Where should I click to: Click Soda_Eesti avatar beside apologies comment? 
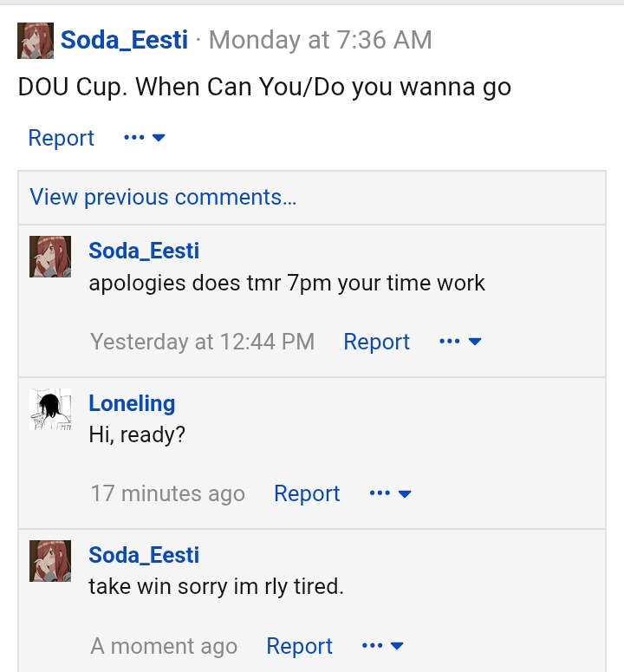coord(50,257)
